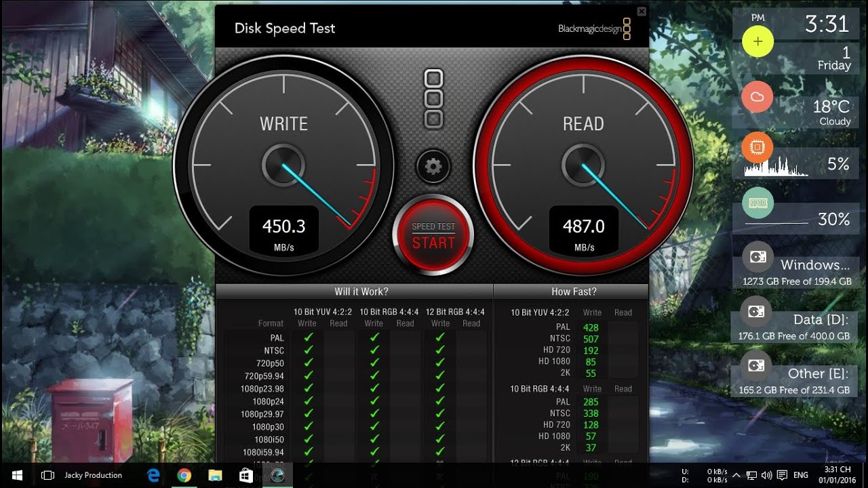Open Task View in the taskbar
The image size is (868, 488).
(x=47, y=475)
